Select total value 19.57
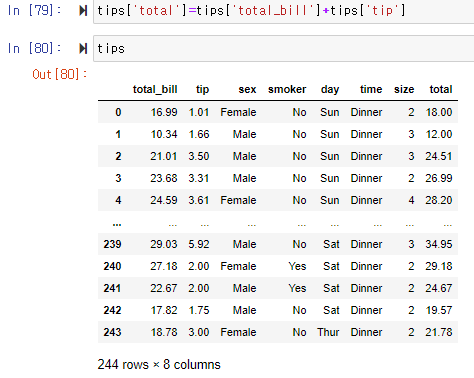Screen dimensions: 474x378 439,310
